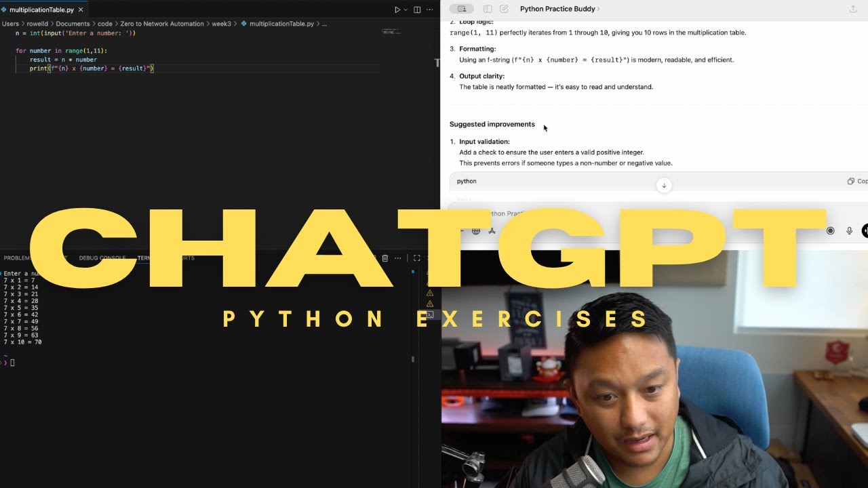Switch to the DEBUG CONSOLE panel tab
This screenshot has width=868, height=488.
102,258
